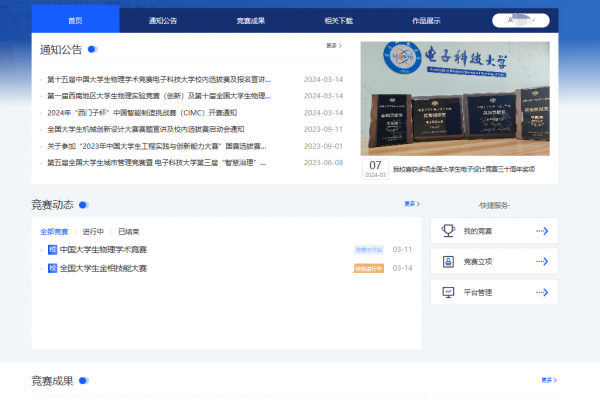Select the 已结束 filter tab
The height and width of the screenshot is (400, 600).
[129, 232]
